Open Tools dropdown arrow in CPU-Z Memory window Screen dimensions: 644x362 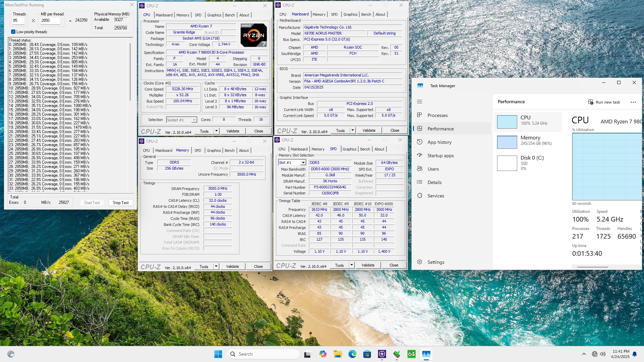[216, 266]
